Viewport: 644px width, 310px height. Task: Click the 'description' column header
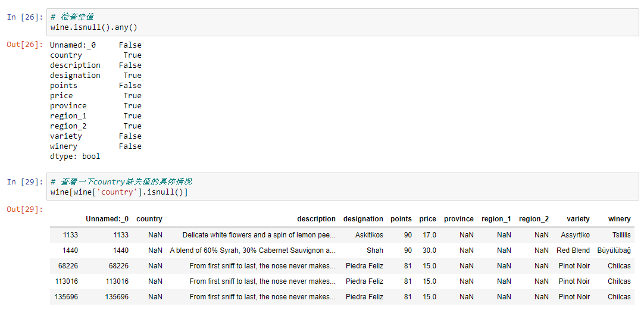(x=316, y=219)
